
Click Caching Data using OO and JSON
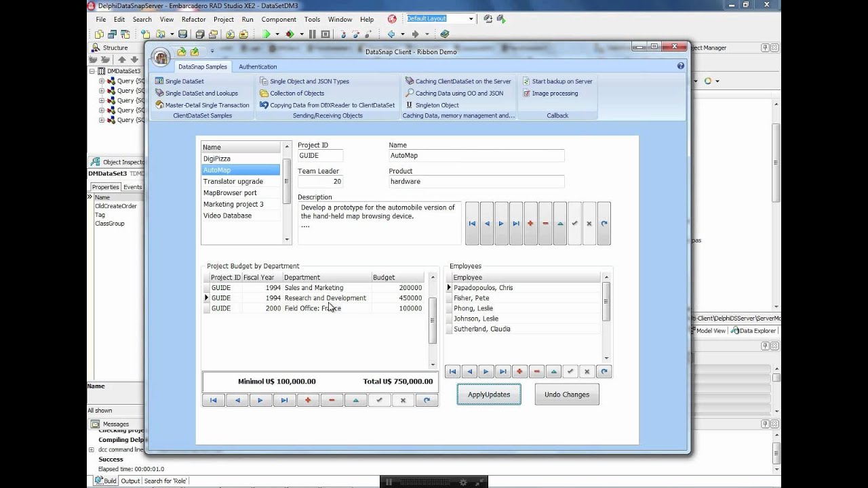point(454,94)
